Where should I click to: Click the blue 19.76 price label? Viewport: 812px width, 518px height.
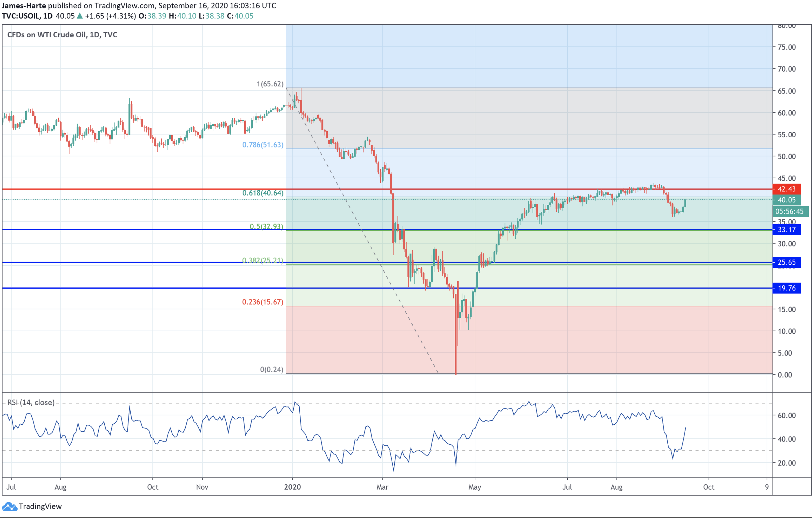click(x=786, y=288)
